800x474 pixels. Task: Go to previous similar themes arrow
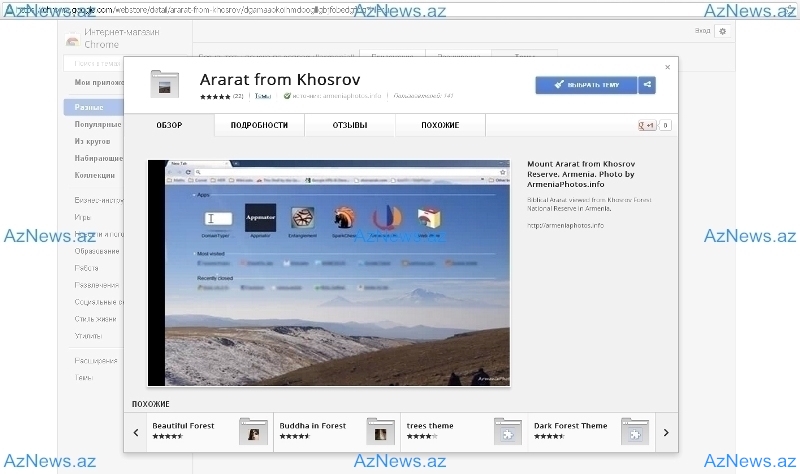coord(136,433)
